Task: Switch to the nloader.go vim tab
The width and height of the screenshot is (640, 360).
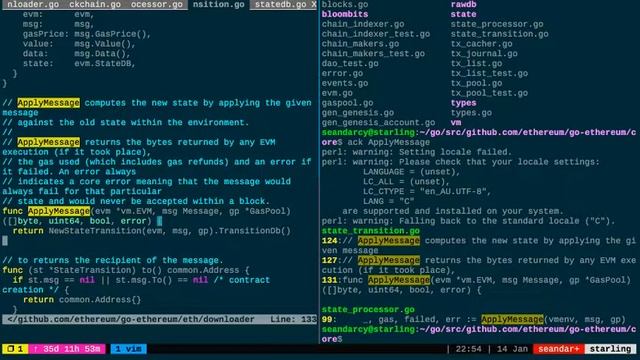Action: point(33,4)
